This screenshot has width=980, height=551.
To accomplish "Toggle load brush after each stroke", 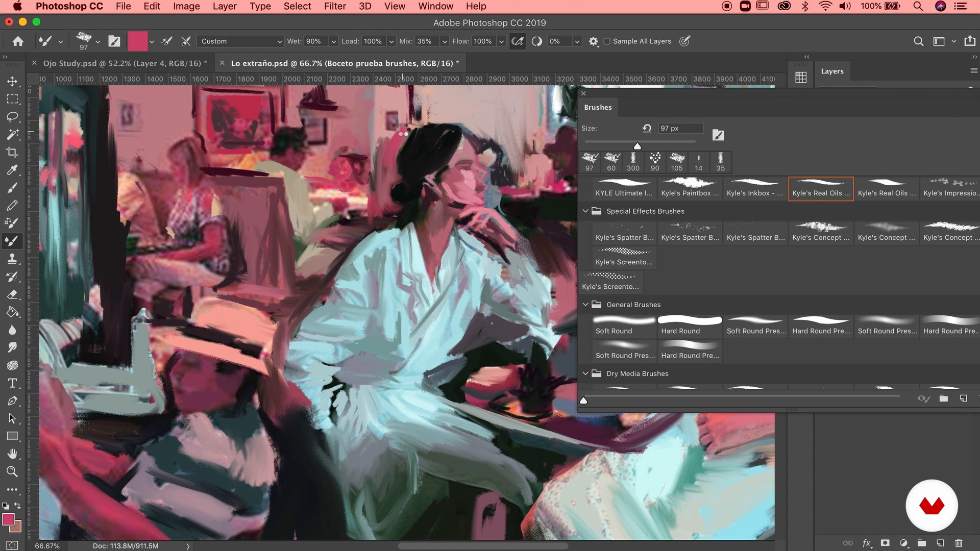I will pos(167,41).
